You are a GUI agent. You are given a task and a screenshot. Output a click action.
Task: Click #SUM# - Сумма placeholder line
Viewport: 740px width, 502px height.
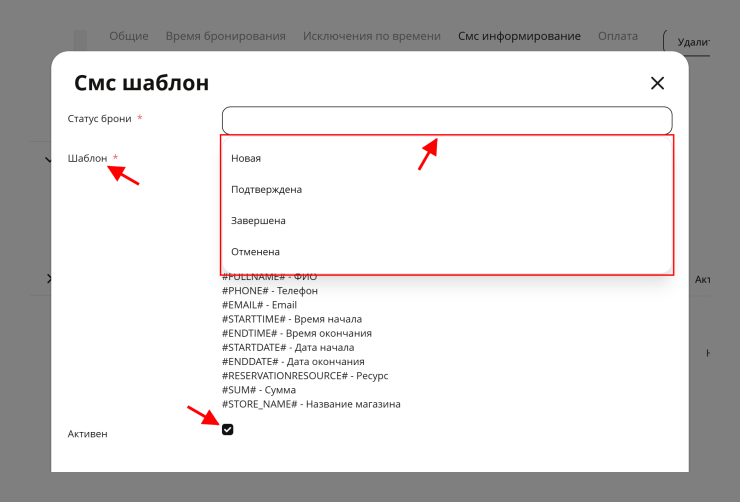click(259, 390)
